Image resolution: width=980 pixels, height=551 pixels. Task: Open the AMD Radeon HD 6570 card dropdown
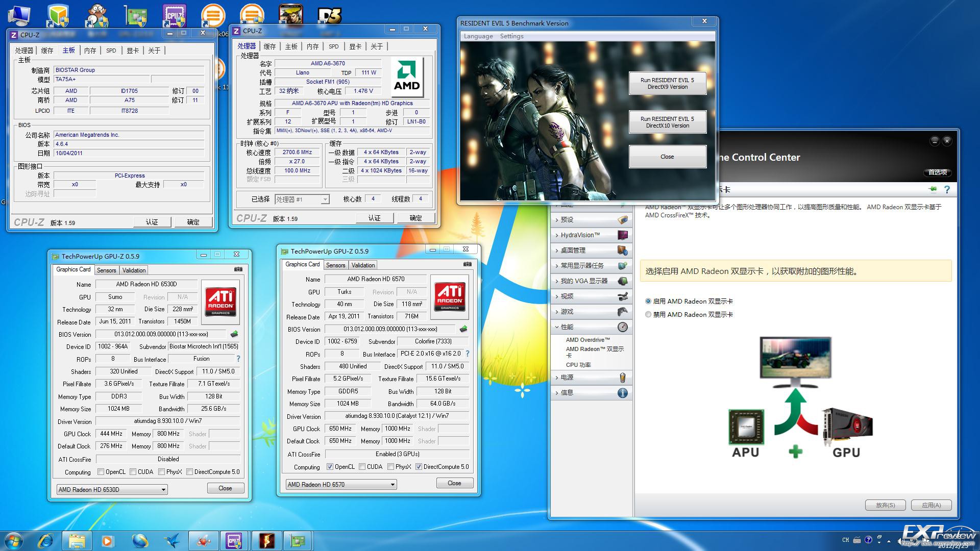(341, 485)
